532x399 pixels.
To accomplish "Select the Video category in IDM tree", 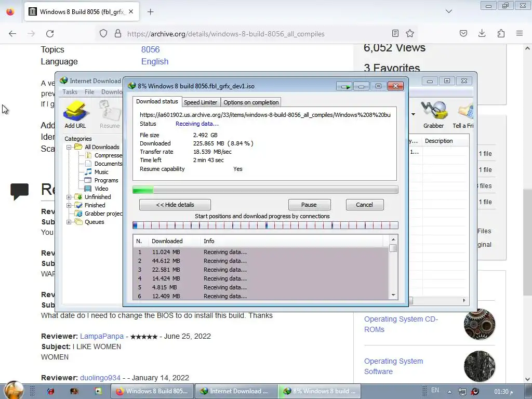I will (x=101, y=189).
